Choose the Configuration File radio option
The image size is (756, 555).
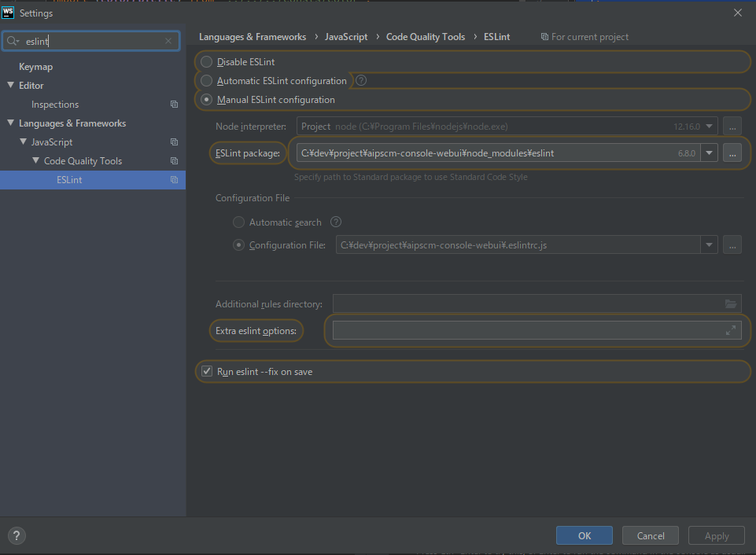[238, 244]
